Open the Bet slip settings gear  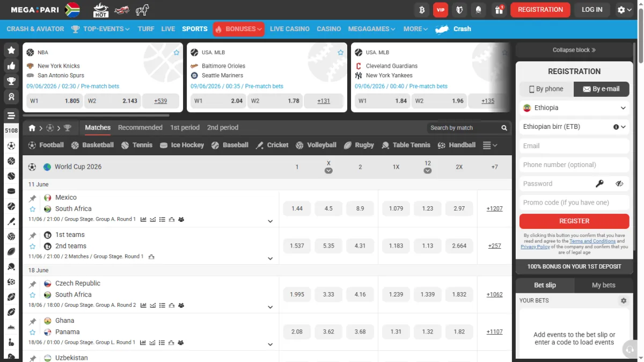[624, 301]
